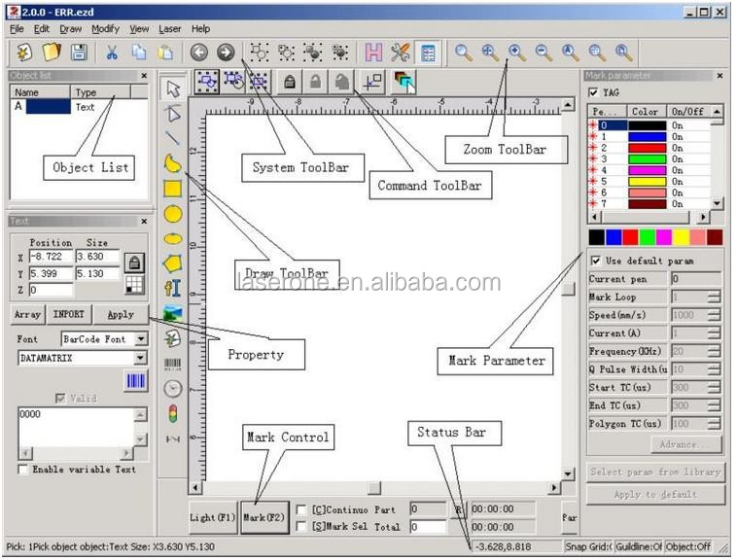
Task: Click the X position input field
Action: pos(51,257)
